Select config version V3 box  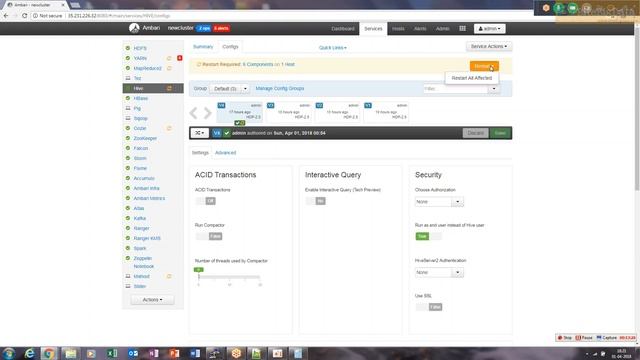pyautogui.click(x=289, y=112)
